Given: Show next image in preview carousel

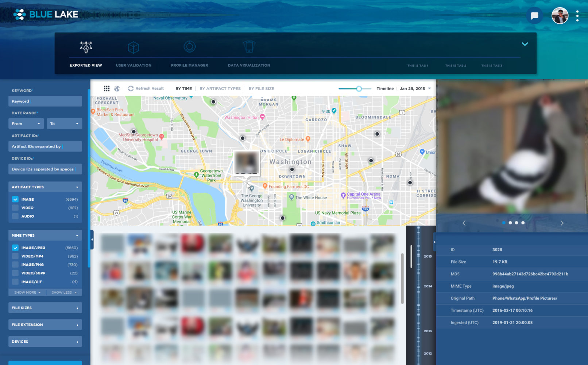Looking at the screenshot, I should (562, 223).
